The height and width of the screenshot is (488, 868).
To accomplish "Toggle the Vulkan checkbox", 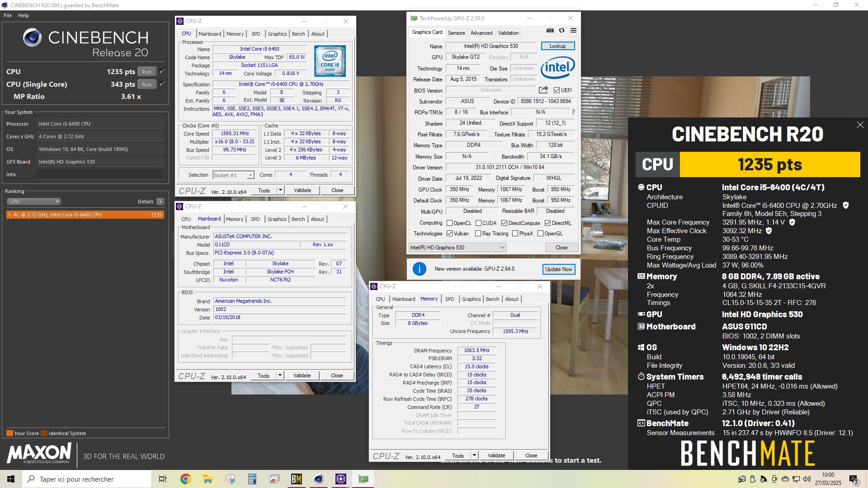I will [x=449, y=234].
